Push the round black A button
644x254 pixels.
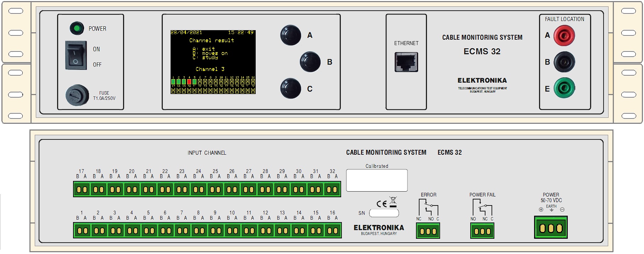[291, 35]
